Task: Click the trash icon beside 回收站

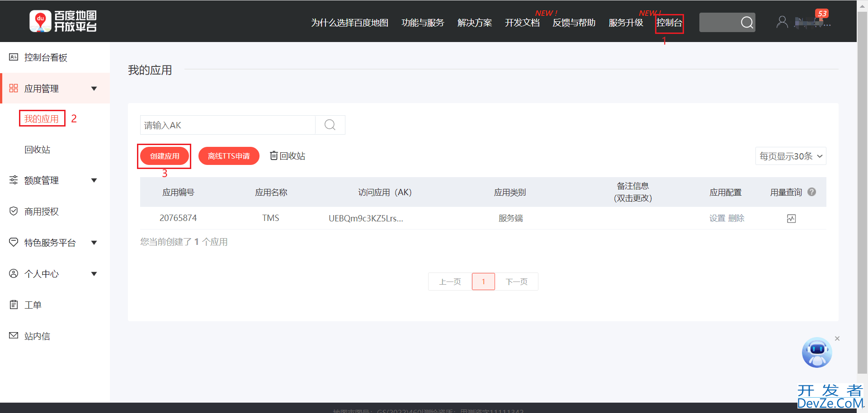Action: (274, 155)
